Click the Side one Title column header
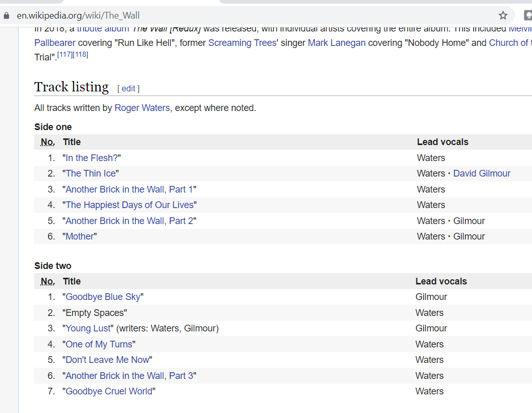 pyautogui.click(x=72, y=142)
